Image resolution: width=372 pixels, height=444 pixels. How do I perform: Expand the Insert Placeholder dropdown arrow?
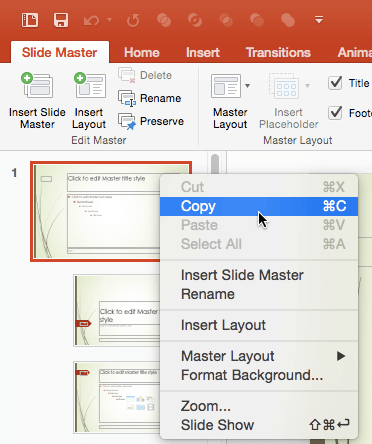pyautogui.click(x=307, y=86)
